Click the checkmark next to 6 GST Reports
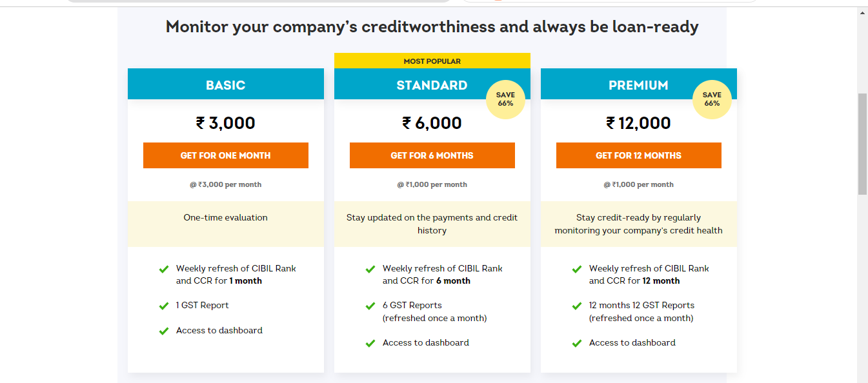 click(x=370, y=305)
